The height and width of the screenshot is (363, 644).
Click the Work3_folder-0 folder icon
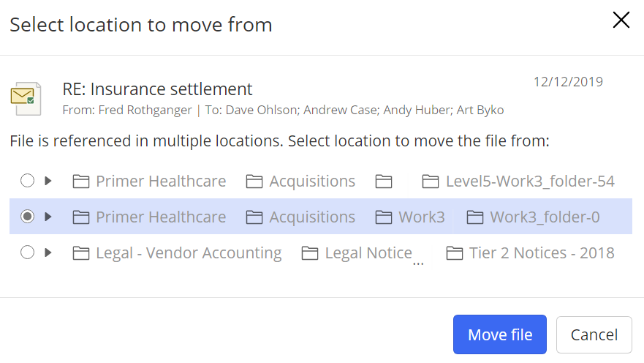click(475, 217)
